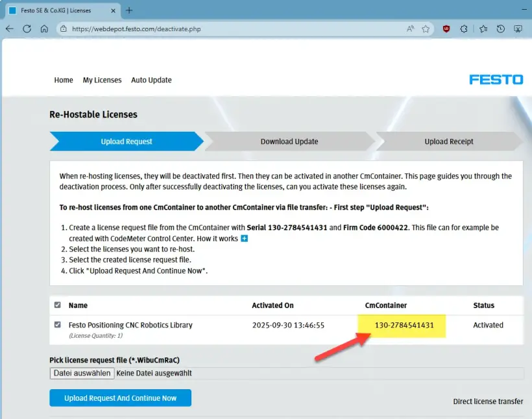Uncheck the Festo Positioning CNC Robotics Library
The width and height of the screenshot is (532, 419).
click(x=55, y=325)
